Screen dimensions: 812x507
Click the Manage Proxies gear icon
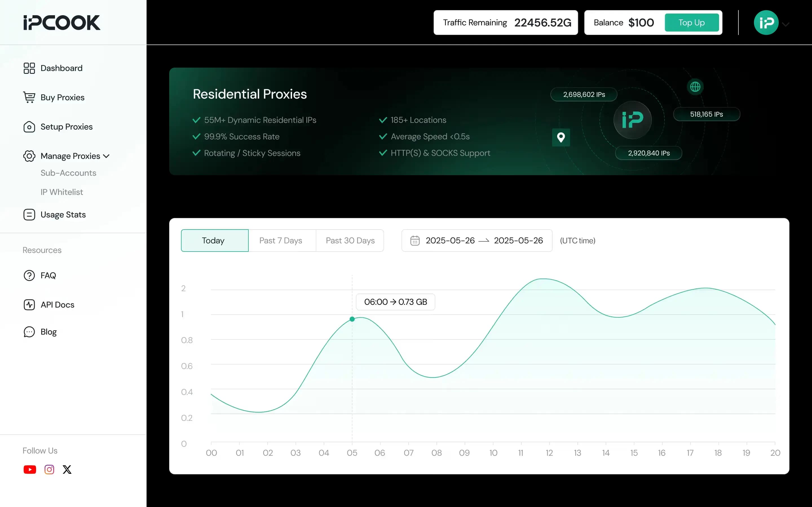pyautogui.click(x=30, y=156)
